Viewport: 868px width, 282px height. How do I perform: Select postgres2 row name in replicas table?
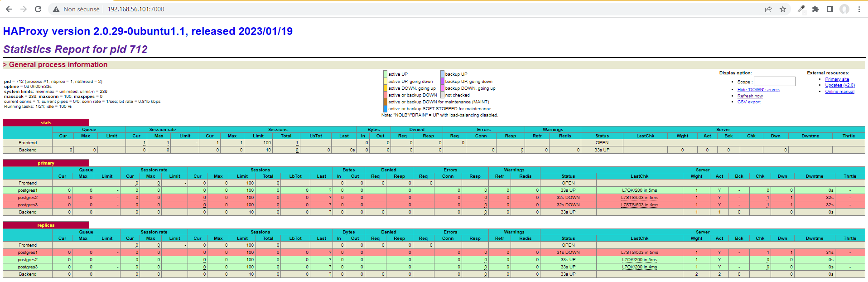click(28, 260)
